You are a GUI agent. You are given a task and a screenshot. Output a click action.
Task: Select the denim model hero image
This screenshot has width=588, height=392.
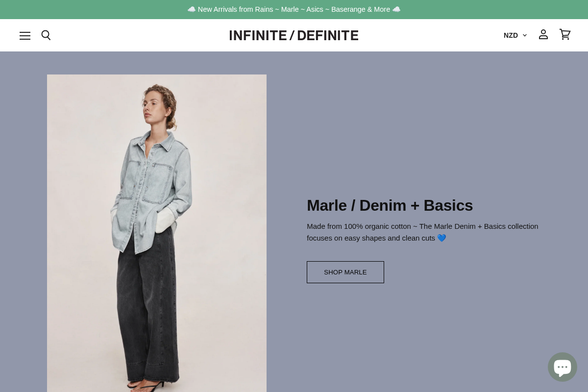157,234
